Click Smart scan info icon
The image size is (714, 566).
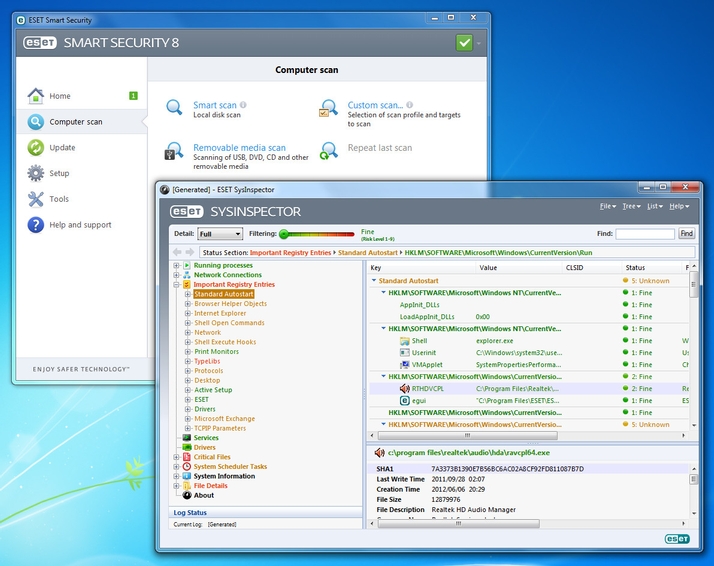point(243,105)
